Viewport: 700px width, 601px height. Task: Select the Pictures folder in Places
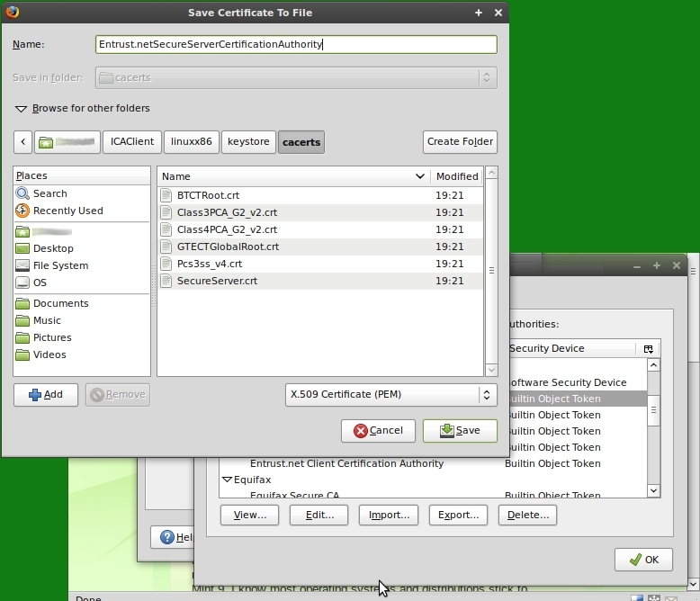[52, 337]
